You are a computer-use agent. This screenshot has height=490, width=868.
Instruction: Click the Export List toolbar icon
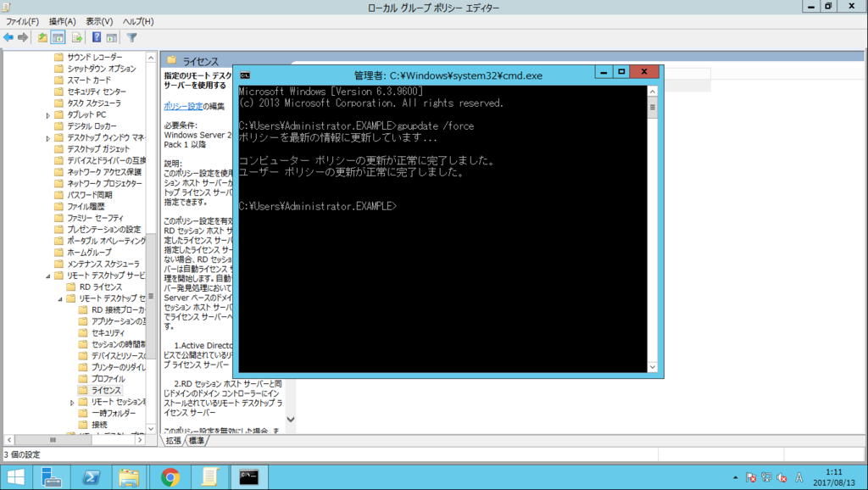[77, 37]
